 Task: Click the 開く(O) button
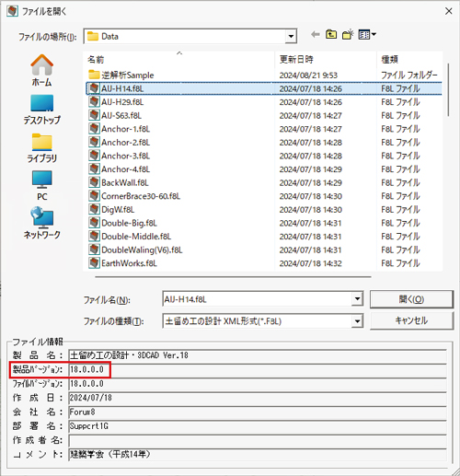[411, 299]
